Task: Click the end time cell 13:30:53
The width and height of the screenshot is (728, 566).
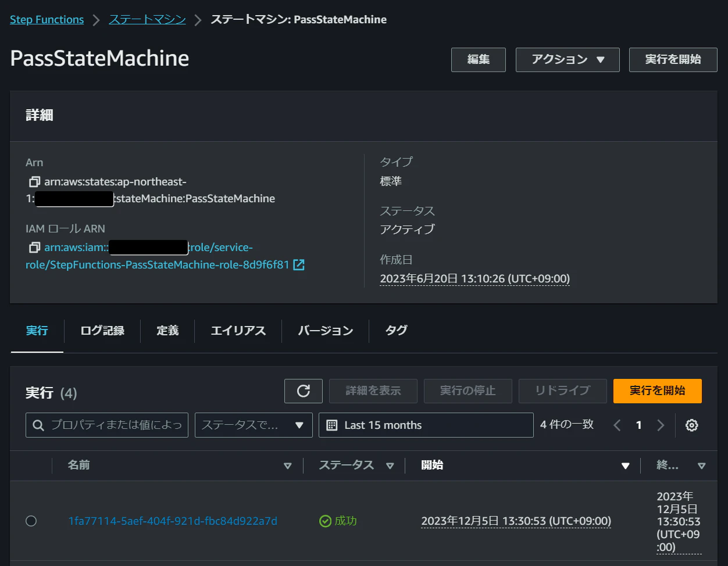Action: coord(679,522)
